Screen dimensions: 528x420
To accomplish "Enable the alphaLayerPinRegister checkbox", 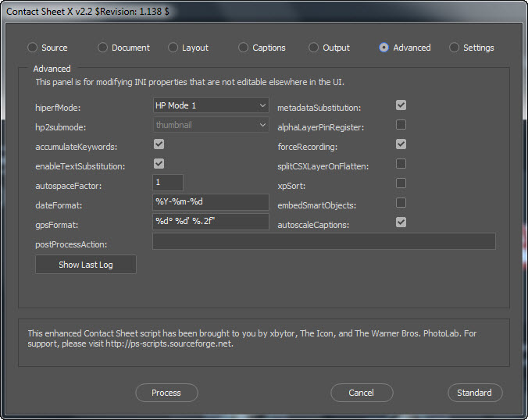I will (x=401, y=125).
